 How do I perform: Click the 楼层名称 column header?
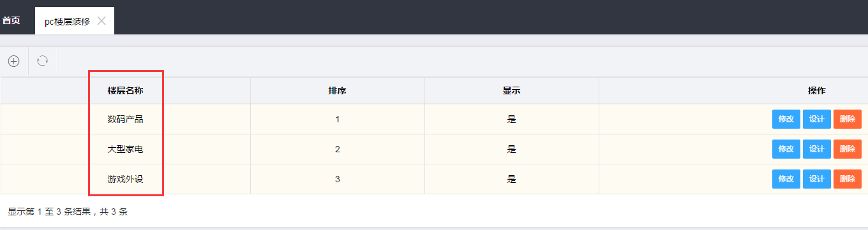[x=125, y=90]
